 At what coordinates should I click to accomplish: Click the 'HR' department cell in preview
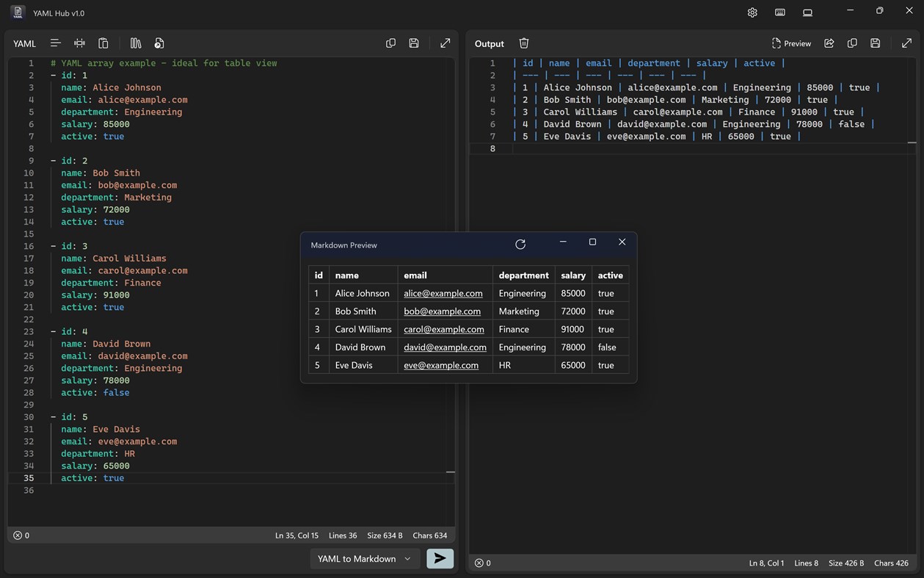point(523,365)
